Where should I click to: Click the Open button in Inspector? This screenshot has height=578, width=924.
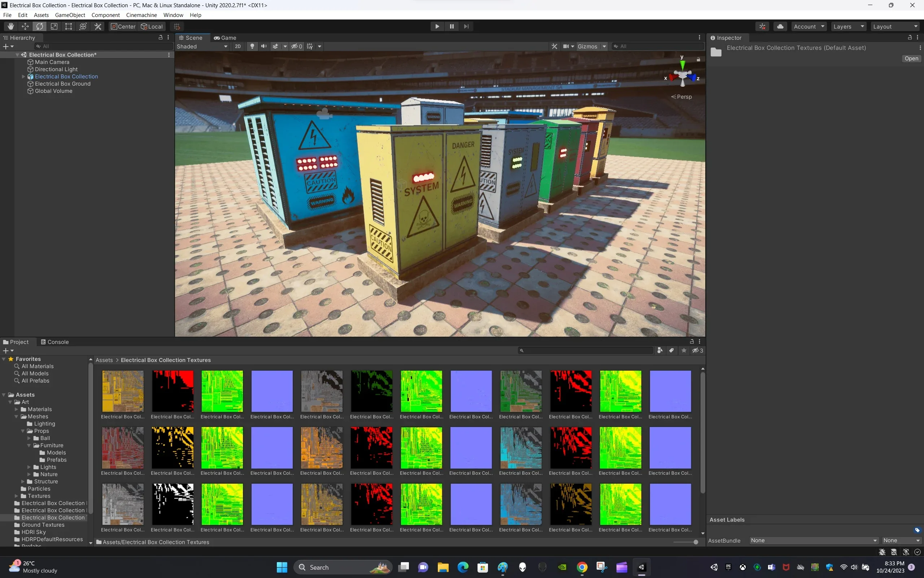(911, 59)
